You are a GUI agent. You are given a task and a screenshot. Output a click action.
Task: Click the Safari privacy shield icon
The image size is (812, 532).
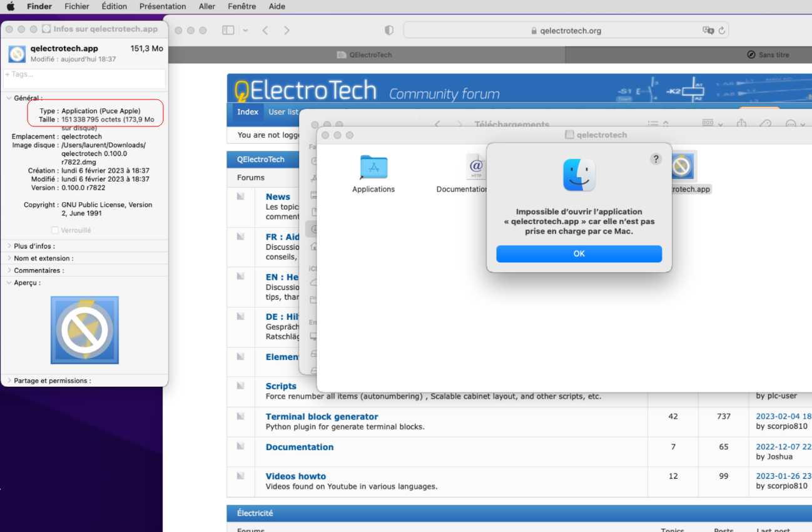coord(389,30)
